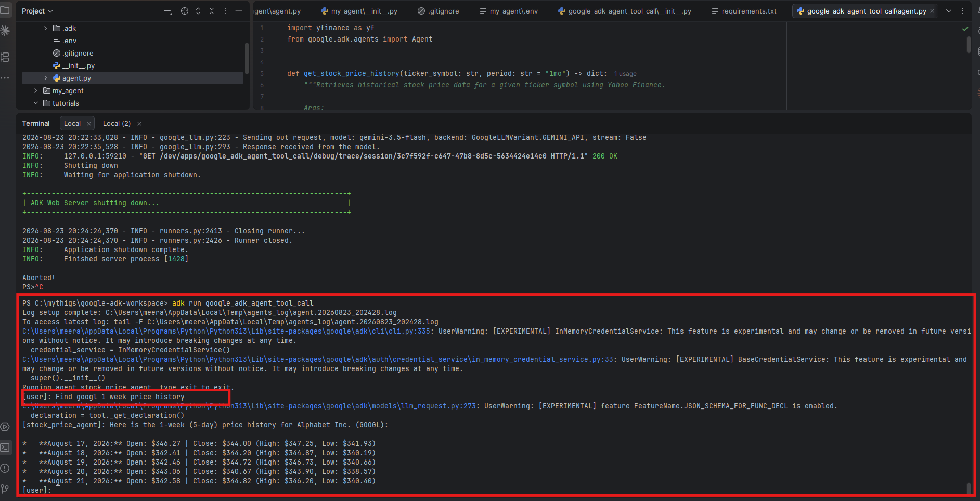
Task: Switch to my_agent\.env editor tab
Action: [509, 11]
